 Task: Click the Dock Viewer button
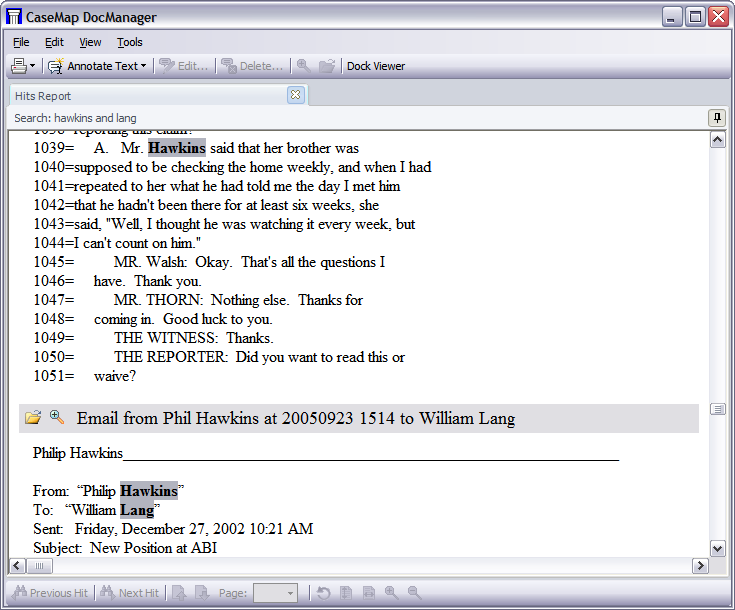pos(376,66)
